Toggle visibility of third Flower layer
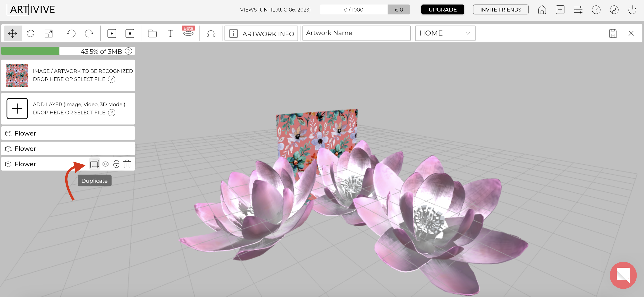 point(105,164)
